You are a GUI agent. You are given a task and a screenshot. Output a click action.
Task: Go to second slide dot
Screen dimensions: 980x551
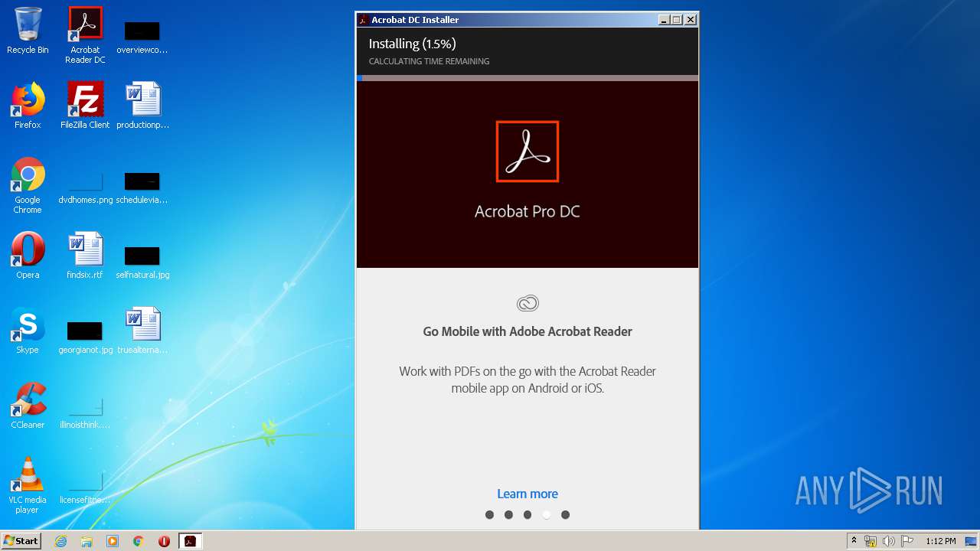(508, 515)
